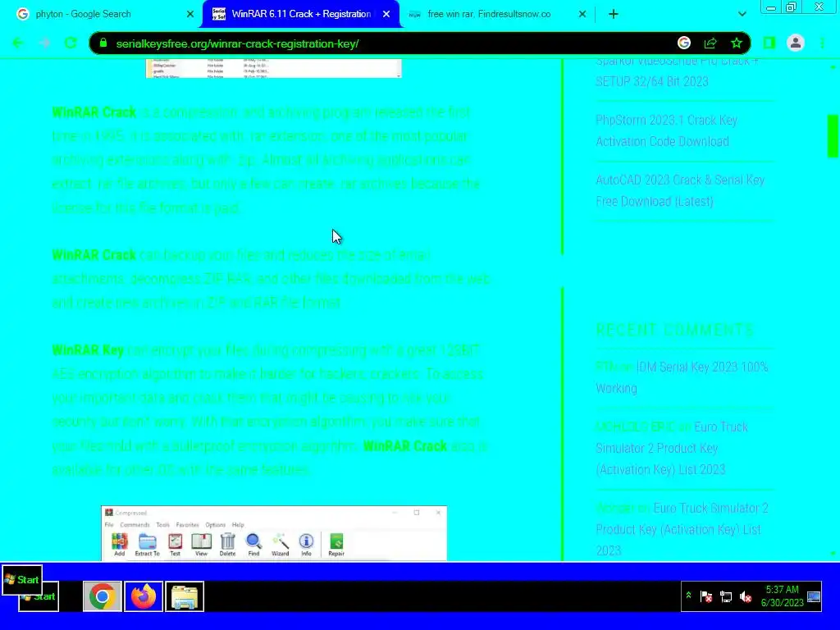Open Action Center flag tray icon
Image resolution: width=840 pixels, height=630 pixels.
pos(706,596)
